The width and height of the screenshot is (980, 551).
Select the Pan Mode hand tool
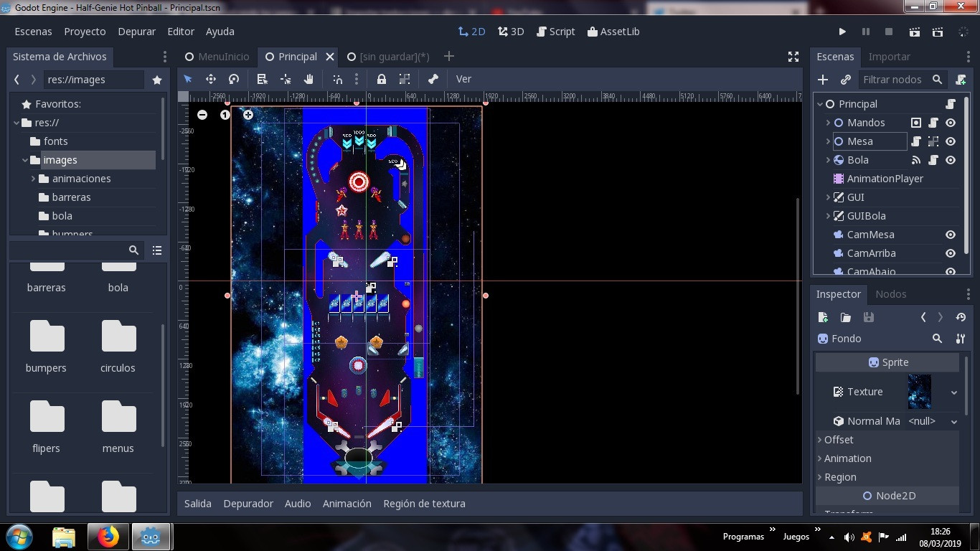click(308, 79)
